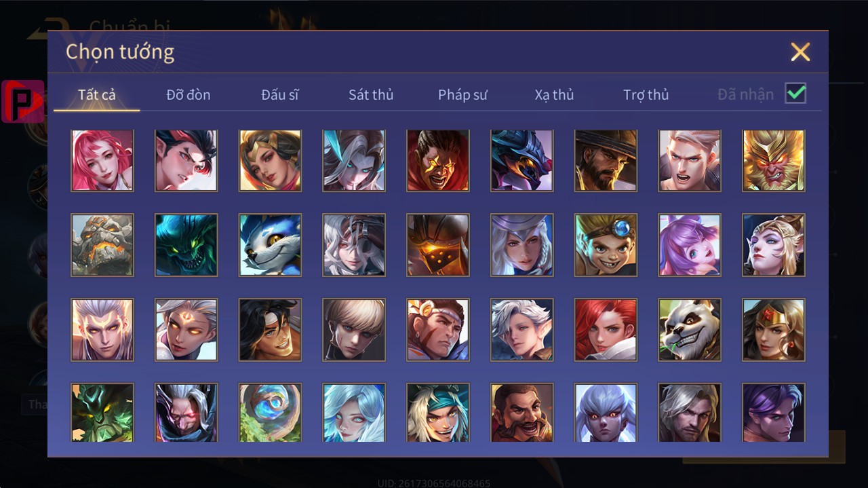This screenshot has width=868, height=488.
Task: Pick the purple-haired girl with bunny ears
Action: [690, 245]
